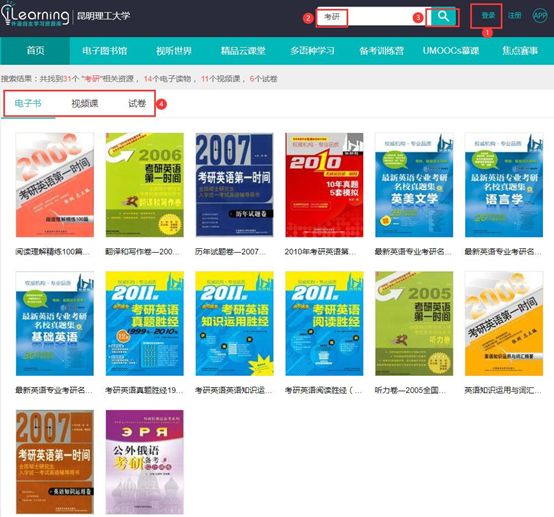Image resolution: width=554 pixels, height=517 pixels.
Task: Open the 2008 阅读理解精练100篇 book cover
Action: pyautogui.click(x=55, y=185)
